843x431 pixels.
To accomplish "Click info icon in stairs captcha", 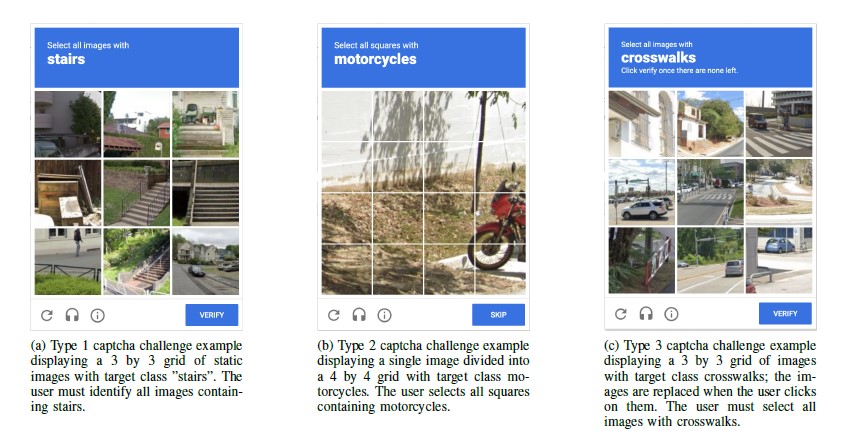I will [x=97, y=315].
